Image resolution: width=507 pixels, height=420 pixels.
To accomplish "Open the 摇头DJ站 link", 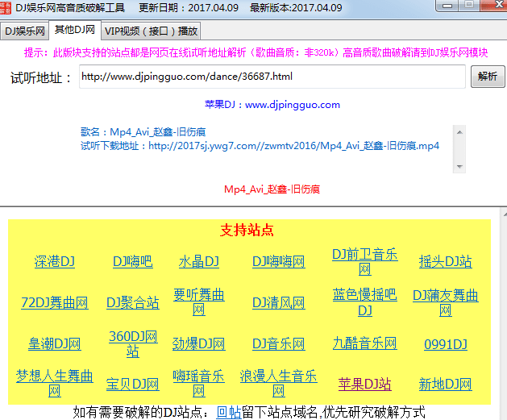I will coord(445,262).
